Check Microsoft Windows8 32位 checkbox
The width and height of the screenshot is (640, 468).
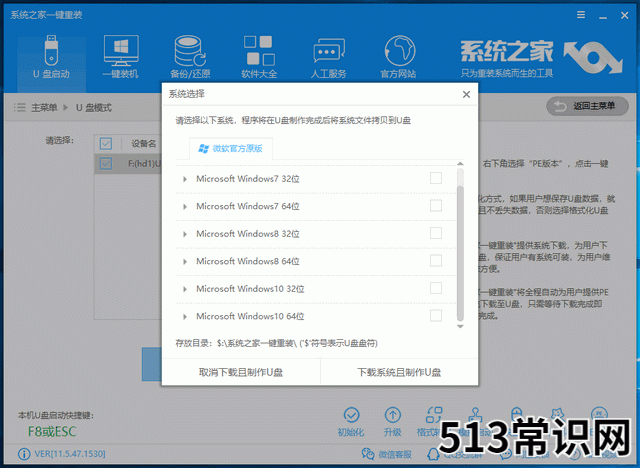[x=436, y=233]
